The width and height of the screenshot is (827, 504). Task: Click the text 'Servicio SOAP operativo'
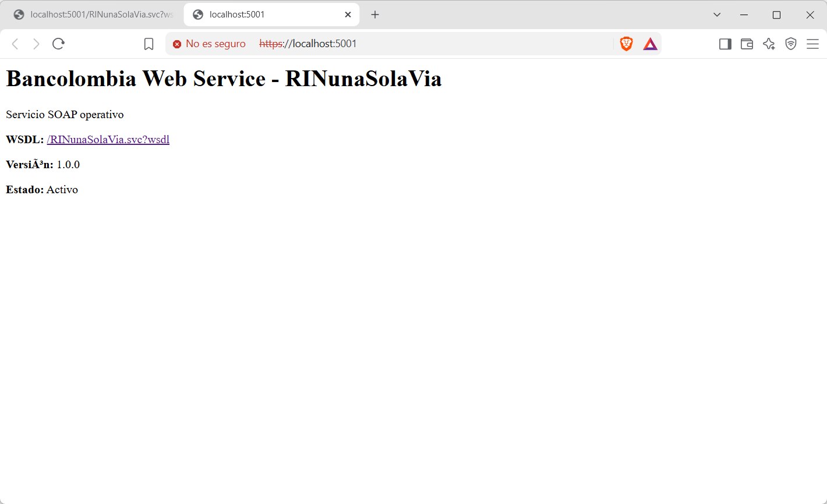pos(65,115)
